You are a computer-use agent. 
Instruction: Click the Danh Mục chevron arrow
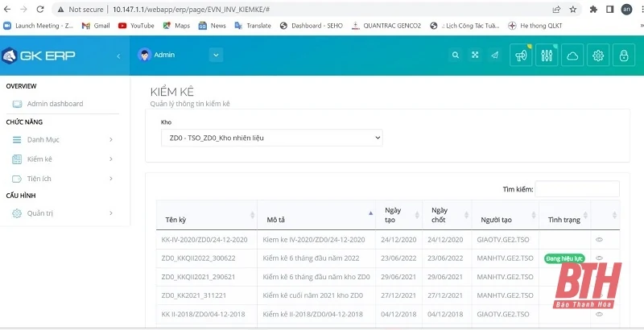point(111,139)
